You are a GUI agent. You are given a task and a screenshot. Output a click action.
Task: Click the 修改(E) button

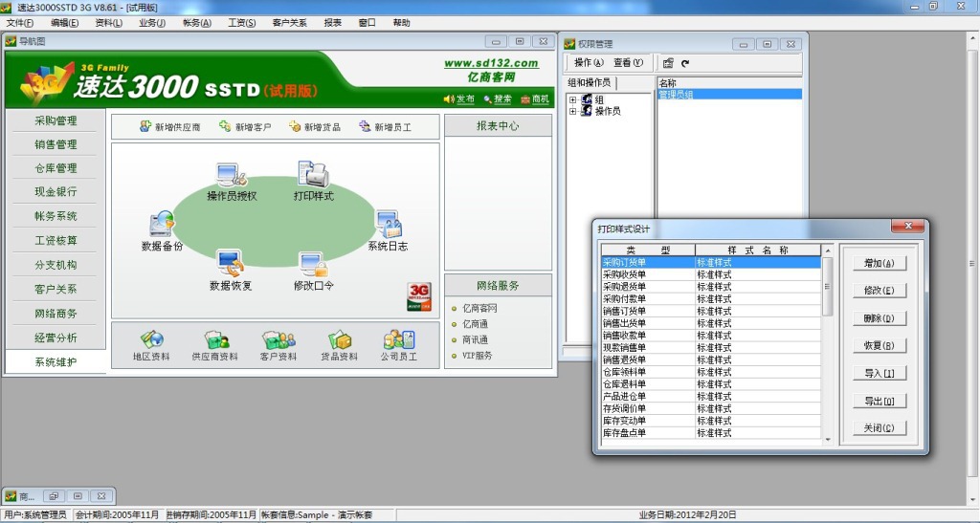click(x=879, y=291)
